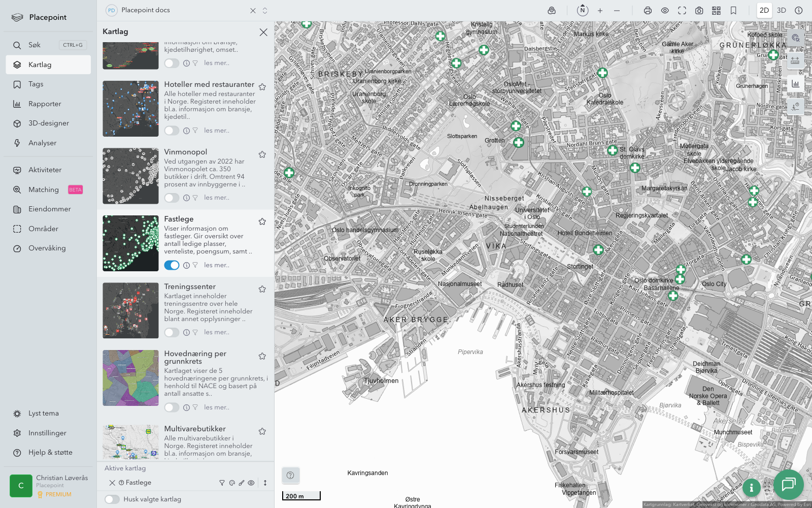Toggle Husk valgte kartlag switch
Screen dimensions: 812x508
pos(112,499)
